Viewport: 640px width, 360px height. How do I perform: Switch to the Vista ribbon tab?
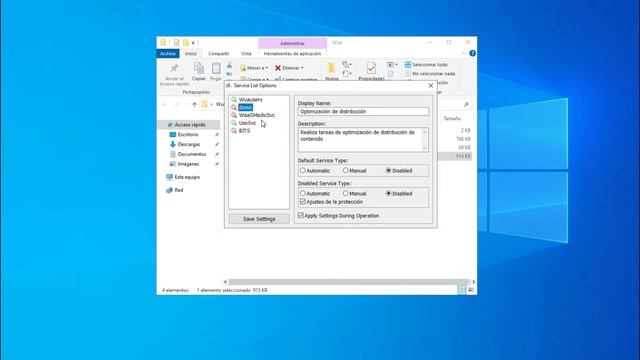(246, 53)
